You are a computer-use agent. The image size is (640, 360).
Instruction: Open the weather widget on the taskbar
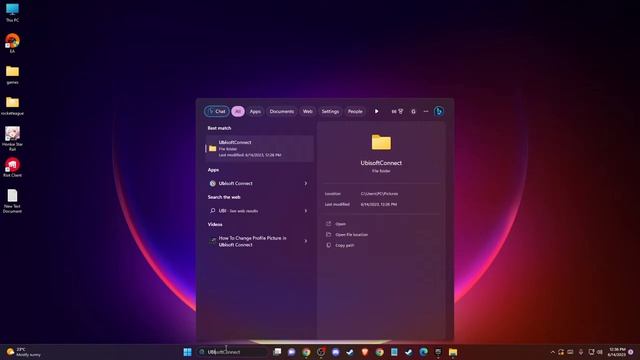(x=24, y=352)
